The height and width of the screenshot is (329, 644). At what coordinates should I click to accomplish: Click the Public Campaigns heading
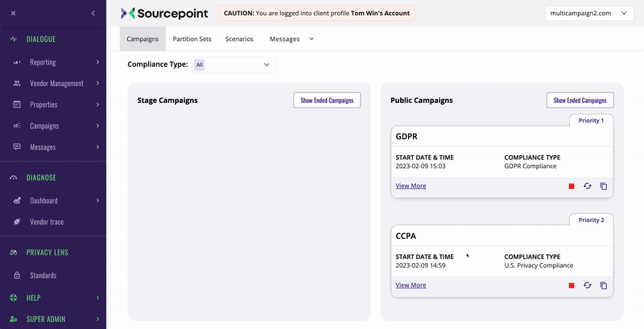click(x=422, y=101)
